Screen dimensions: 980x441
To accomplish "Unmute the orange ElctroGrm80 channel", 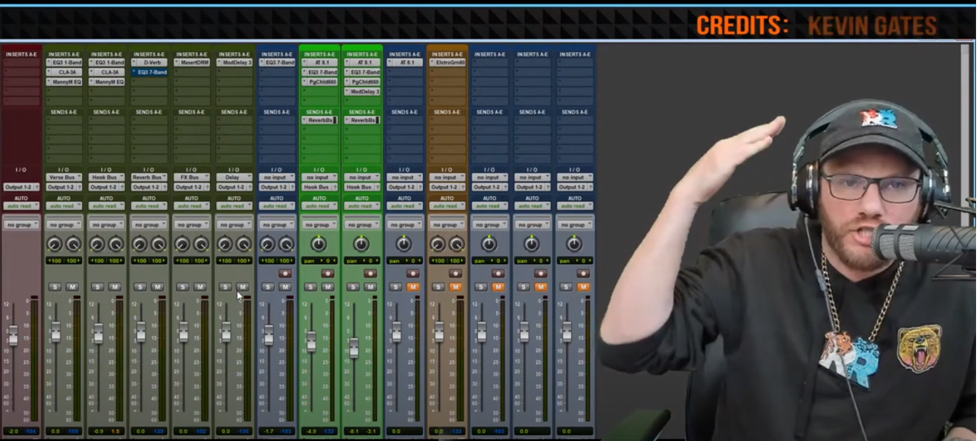I will (x=455, y=287).
